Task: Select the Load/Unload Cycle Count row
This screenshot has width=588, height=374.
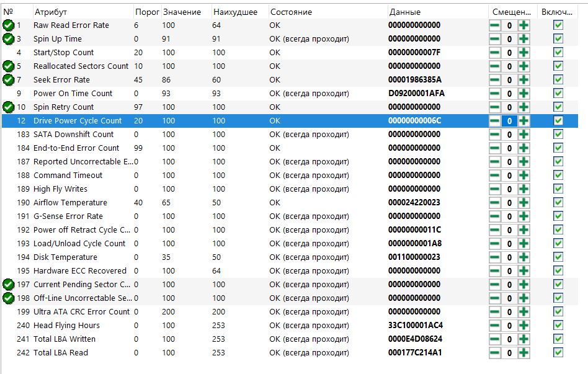Action: click(290, 244)
